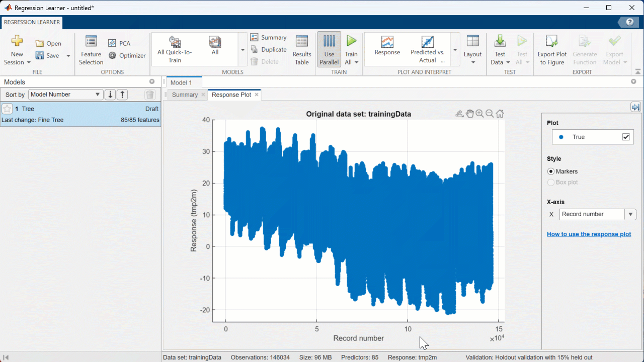
Task: Open Predicted vs. Actual plot
Action: [x=427, y=49]
